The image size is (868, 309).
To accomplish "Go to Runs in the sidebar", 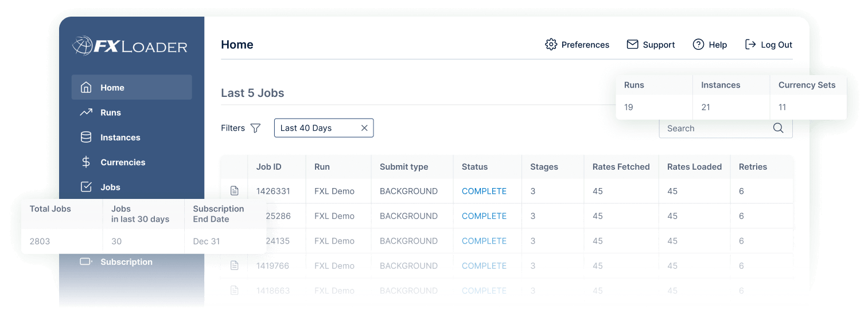I will (x=110, y=112).
